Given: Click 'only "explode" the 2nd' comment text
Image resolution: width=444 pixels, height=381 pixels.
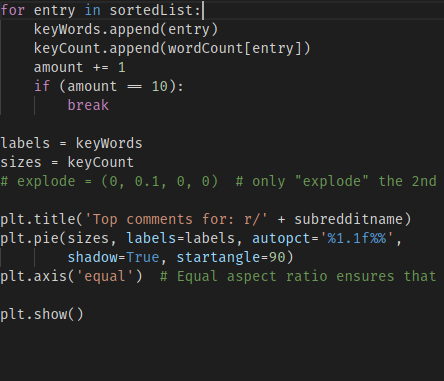Looking at the screenshot, I should 344,182.
